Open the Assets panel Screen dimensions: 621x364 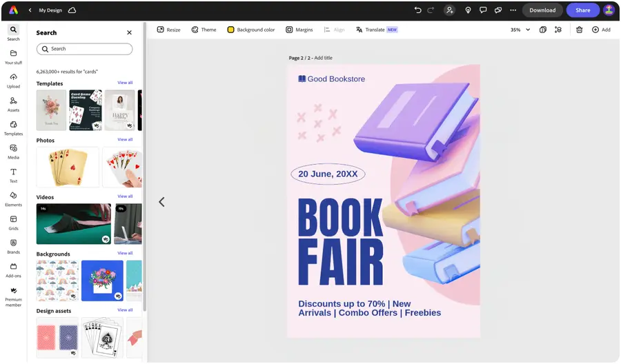point(14,104)
